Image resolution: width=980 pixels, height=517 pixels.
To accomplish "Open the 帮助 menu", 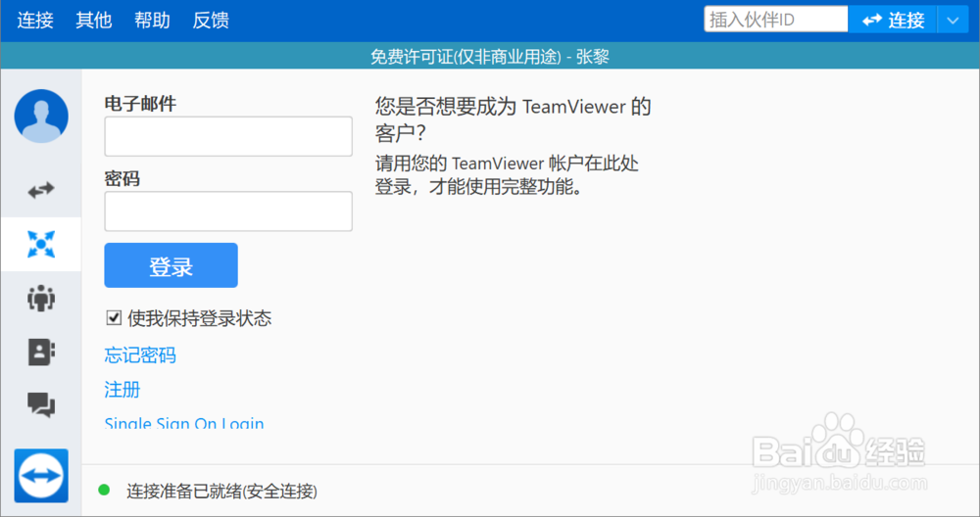I will tap(152, 20).
